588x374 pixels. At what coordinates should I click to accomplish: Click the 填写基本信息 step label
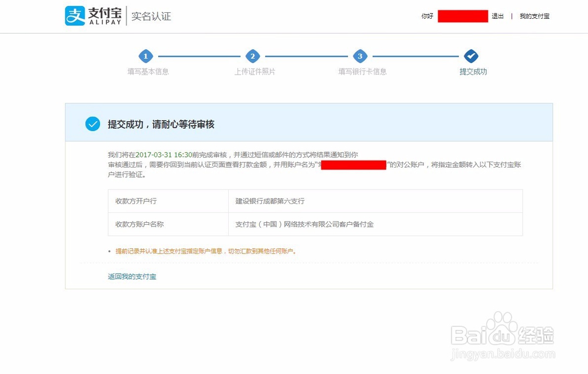148,72
